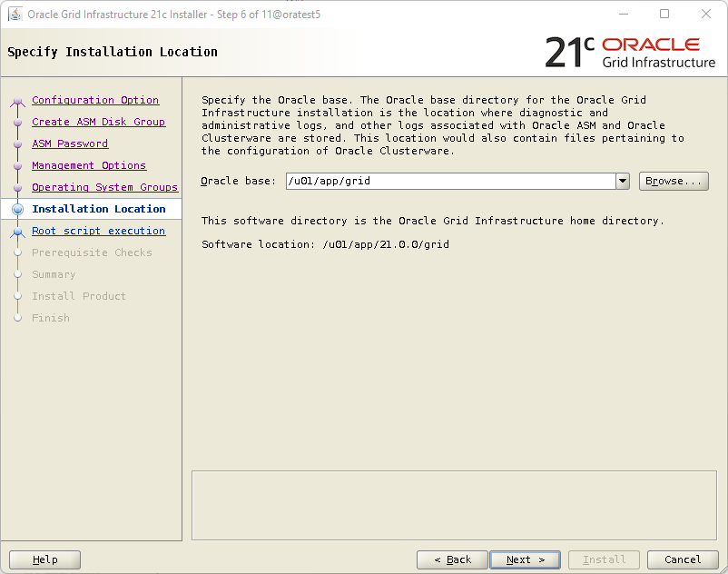Click the Root script execution step bullet
This screenshot has height=574, width=728.
[17, 232]
